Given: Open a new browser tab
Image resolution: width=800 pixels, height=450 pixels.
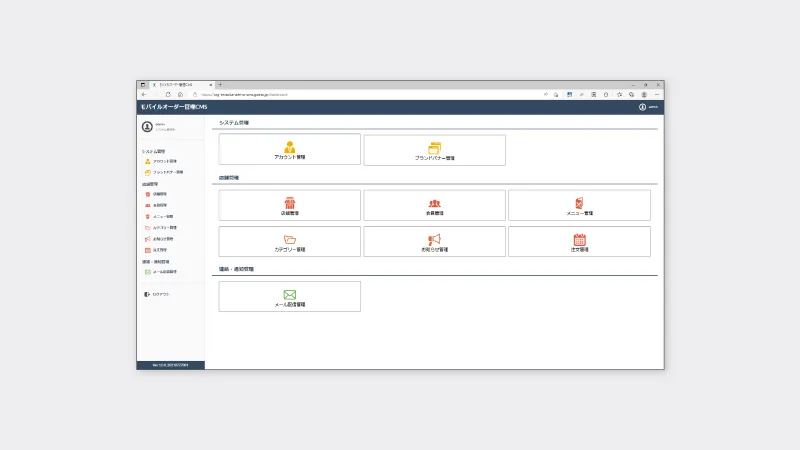Looking at the screenshot, I should pos(219,85).
